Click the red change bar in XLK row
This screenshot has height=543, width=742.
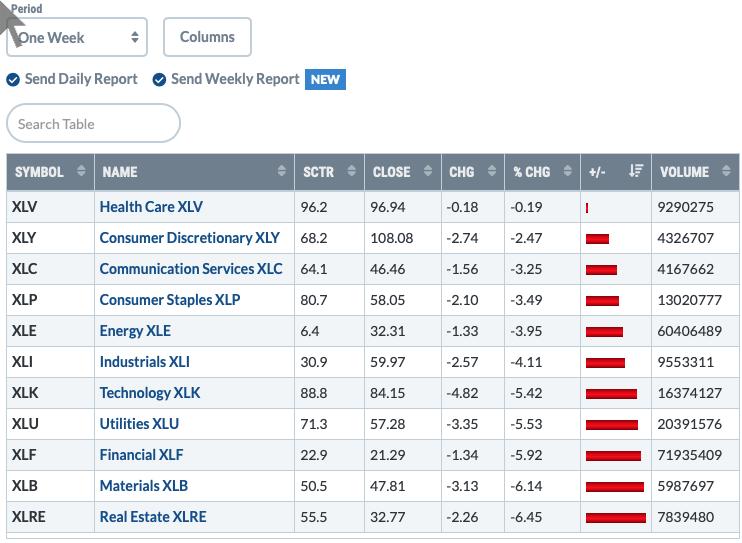click(x=611, y=393)
